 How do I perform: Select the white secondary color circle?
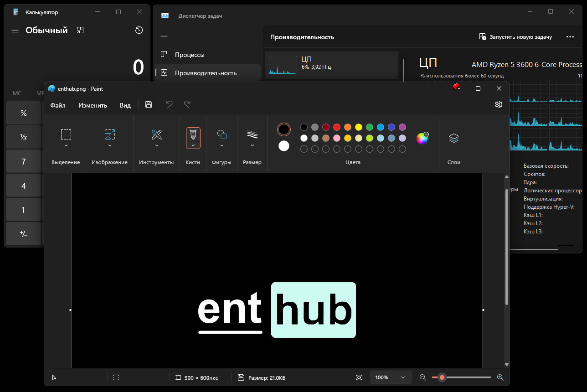(x=284, y=146)
